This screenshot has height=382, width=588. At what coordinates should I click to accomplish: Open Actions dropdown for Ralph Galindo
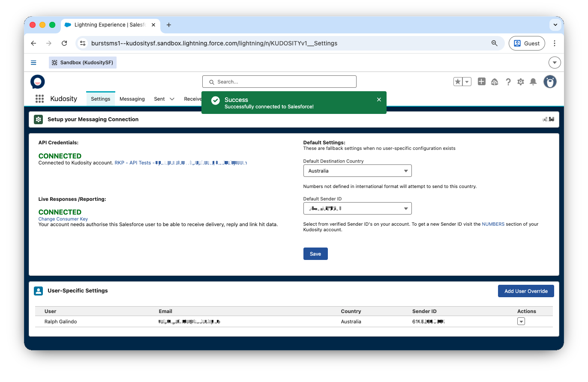pyautogui.click(x=521, y=322)
